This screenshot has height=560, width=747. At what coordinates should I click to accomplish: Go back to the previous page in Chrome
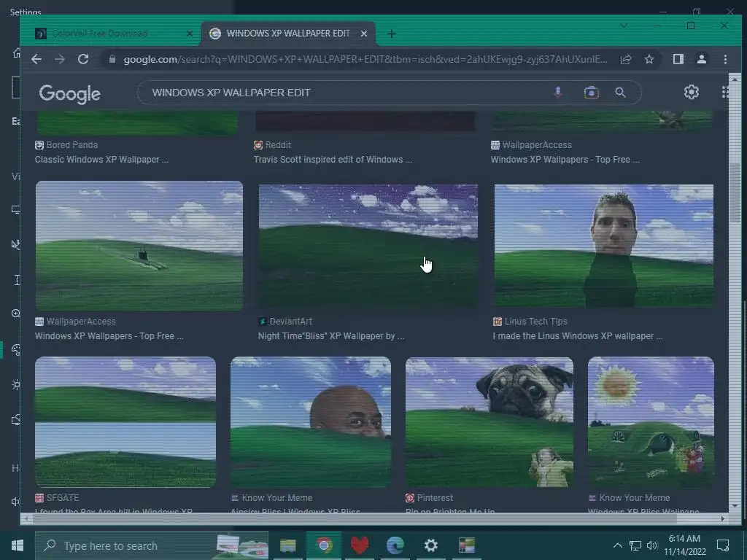point(36,59)
